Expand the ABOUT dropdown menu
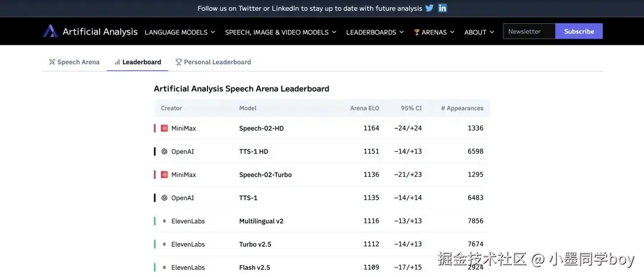This screenshot has height=277, width=644. pos(479,32)
